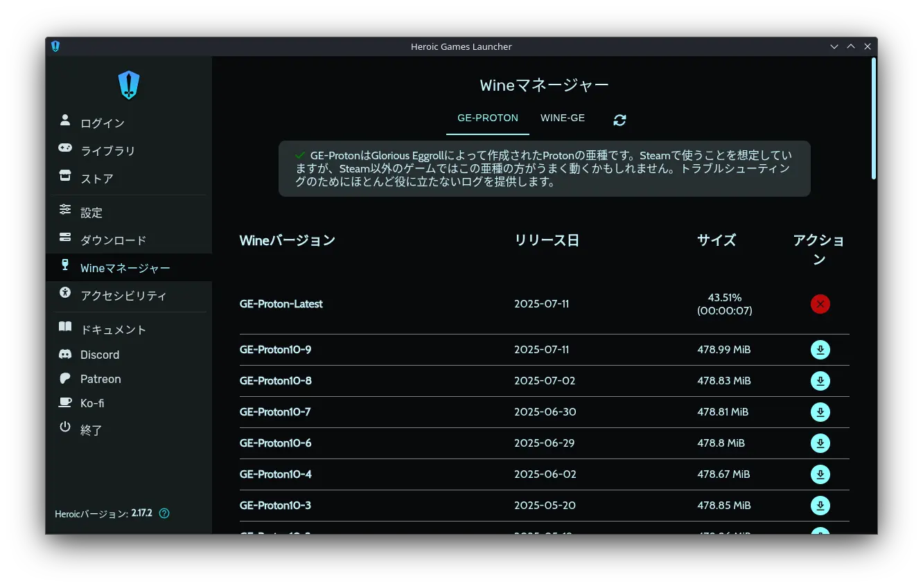Open ダウンロード manager page
Image resolution: width=923 pixels, height=588 pixels.
pos(129,240)
